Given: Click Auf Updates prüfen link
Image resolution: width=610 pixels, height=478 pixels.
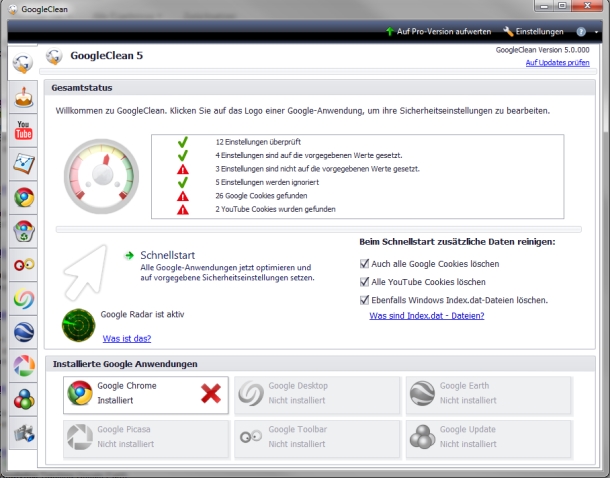Looking at the screenshot, I should click(x=557, y=63).
